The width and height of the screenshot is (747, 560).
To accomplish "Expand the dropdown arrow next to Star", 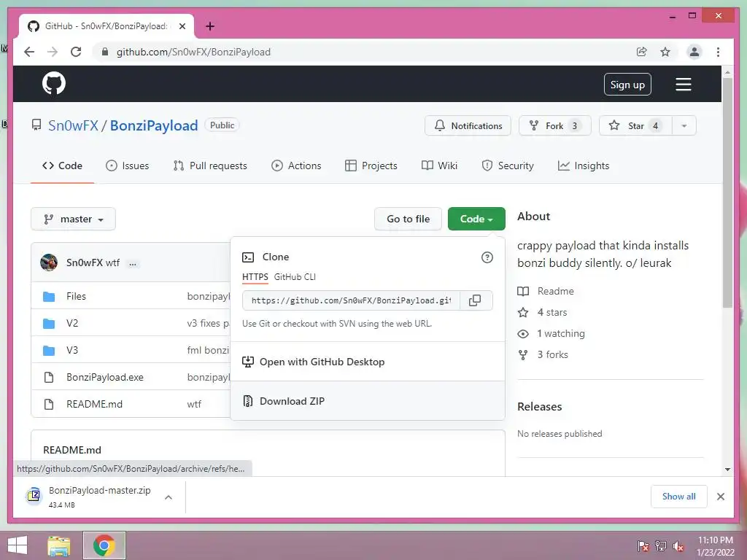I will 684,125.
